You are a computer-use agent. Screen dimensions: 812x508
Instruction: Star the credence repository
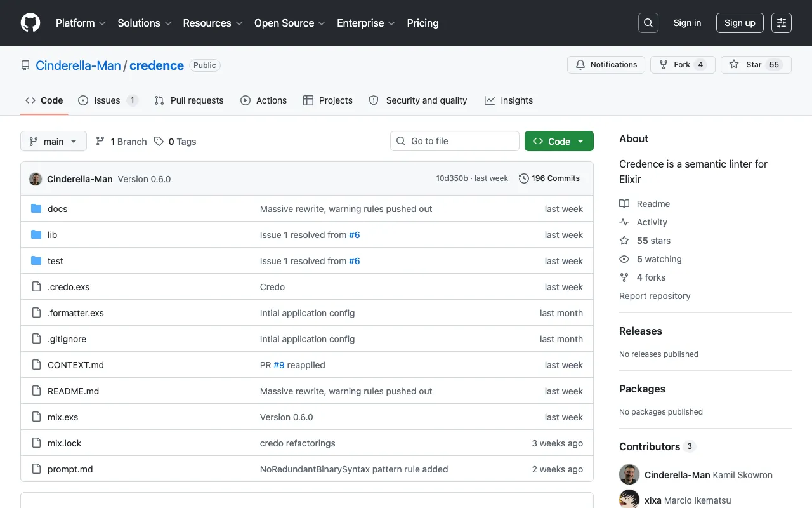coord(756,65)
